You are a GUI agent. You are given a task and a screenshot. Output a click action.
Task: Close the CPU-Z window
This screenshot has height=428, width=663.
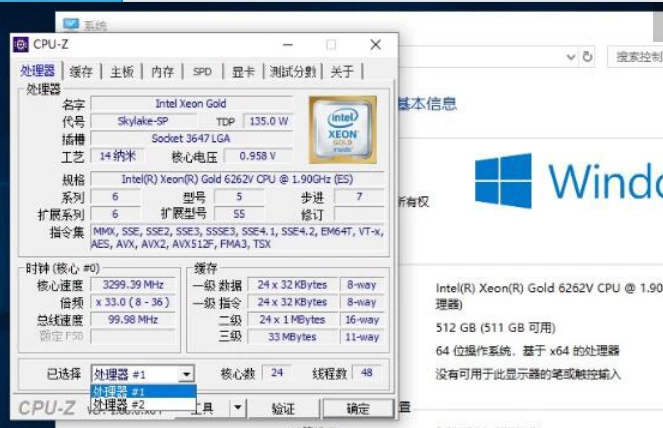pyautogui.click(x=375, y=44)
